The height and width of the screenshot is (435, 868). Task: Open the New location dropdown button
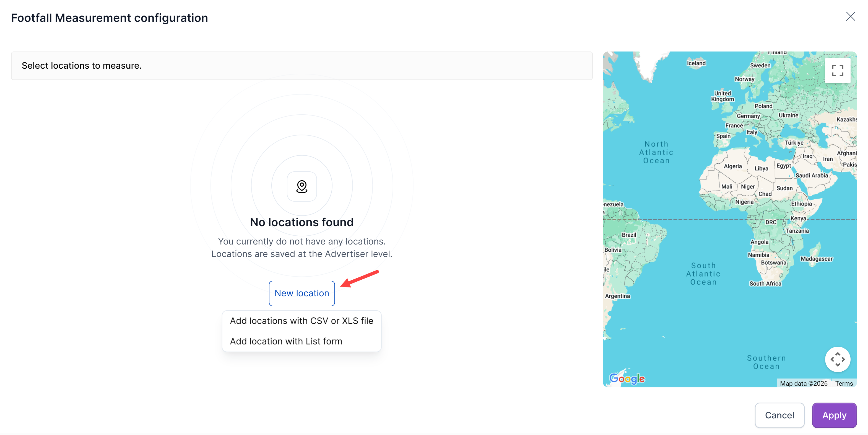pos(302,293)
